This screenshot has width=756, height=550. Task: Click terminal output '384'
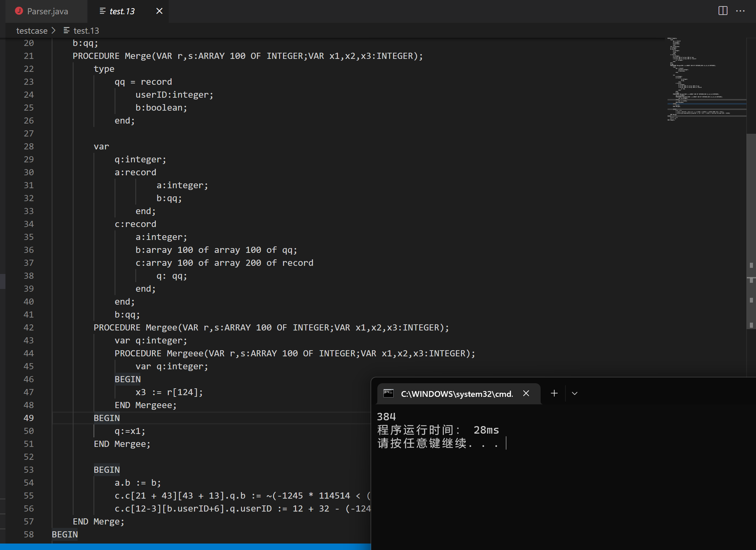(387, 417)
